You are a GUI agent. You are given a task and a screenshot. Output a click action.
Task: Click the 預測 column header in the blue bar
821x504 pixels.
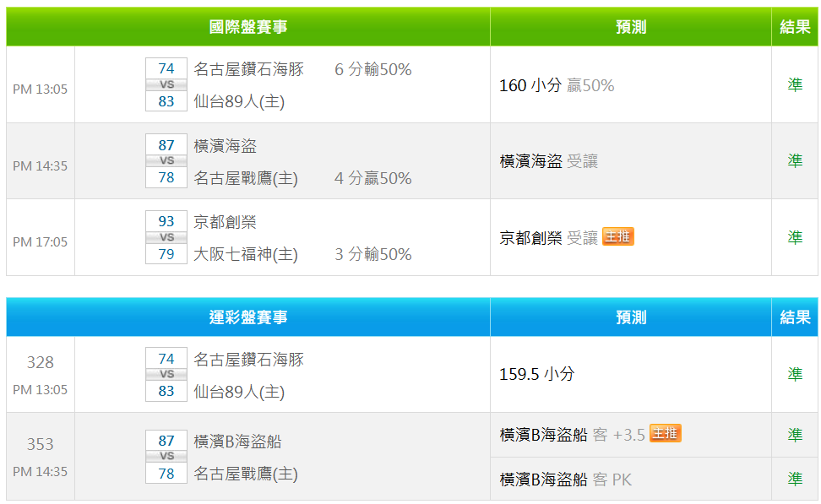tap(631, 317)
